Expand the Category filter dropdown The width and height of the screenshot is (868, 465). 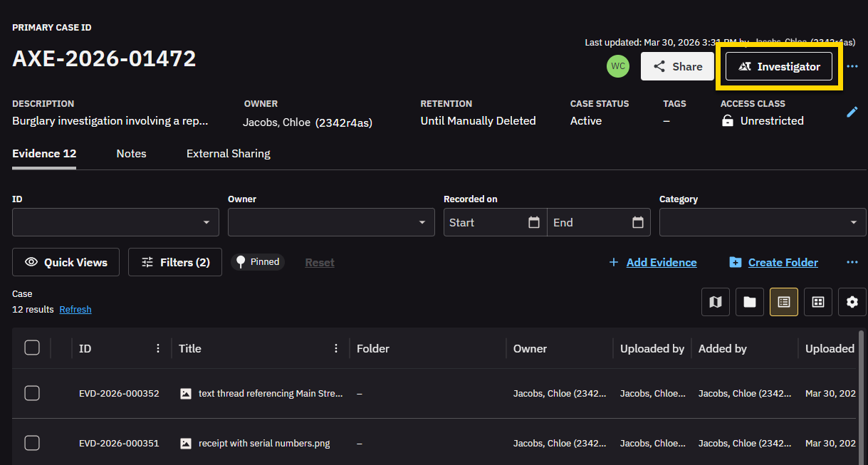click(x=763, y=222)
